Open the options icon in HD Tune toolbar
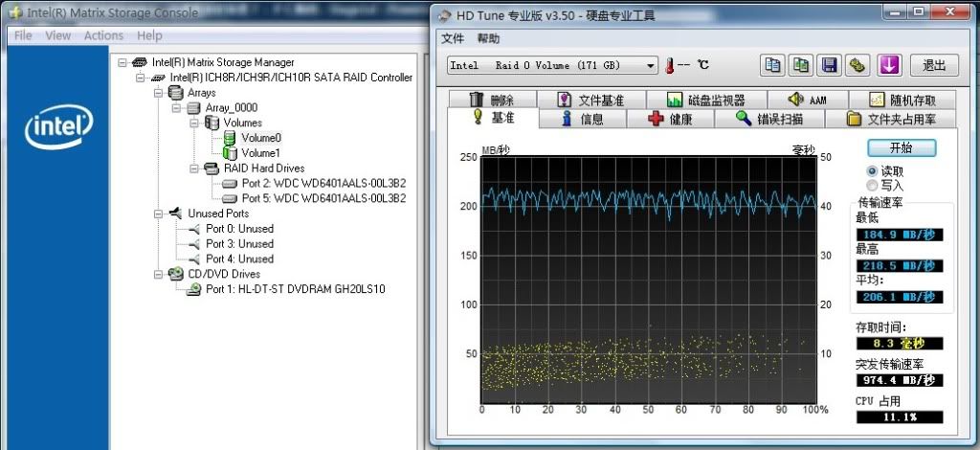 (857, 65)
